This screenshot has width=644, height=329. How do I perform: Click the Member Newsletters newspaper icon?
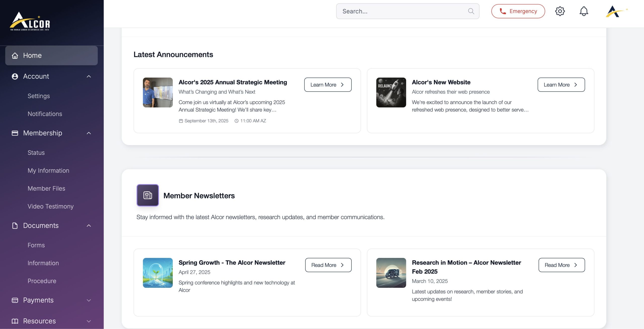(x=147, y=195)
